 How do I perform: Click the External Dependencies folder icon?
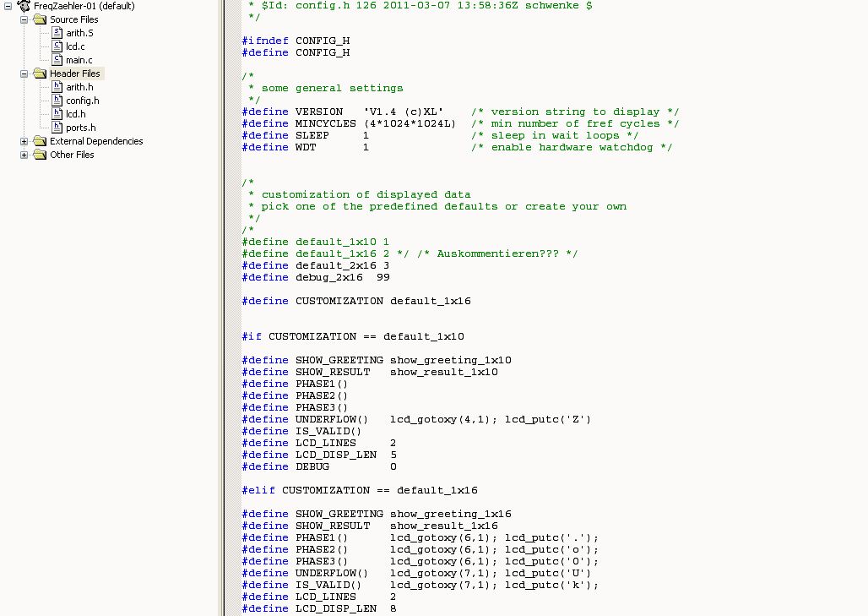coord(40,141)
